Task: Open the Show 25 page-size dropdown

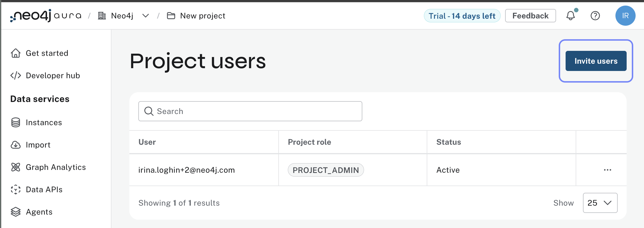Action: tap(600, 203)
